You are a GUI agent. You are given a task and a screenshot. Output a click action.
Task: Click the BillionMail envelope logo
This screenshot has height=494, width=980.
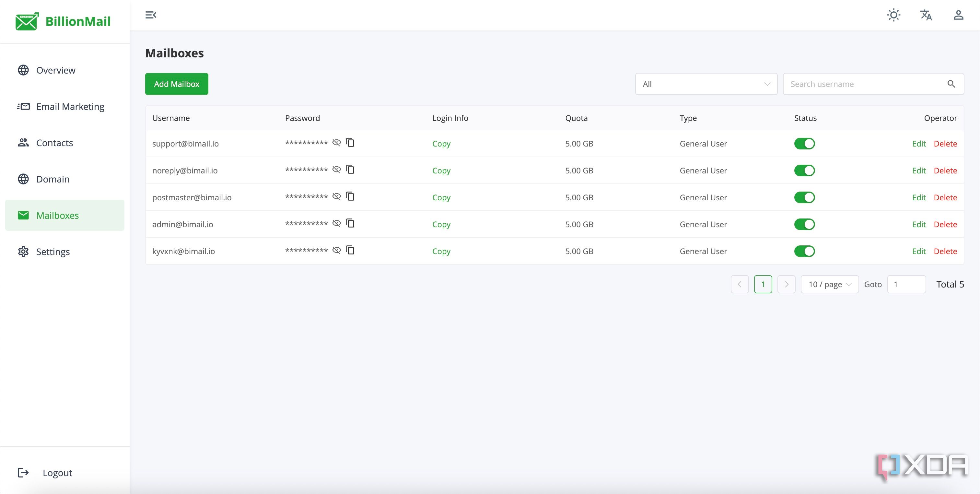[x=27, y=21]
